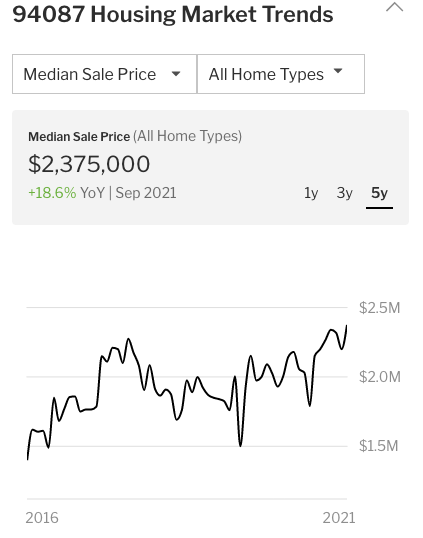Click the $1.5M axis label

[x=379, y=446]
